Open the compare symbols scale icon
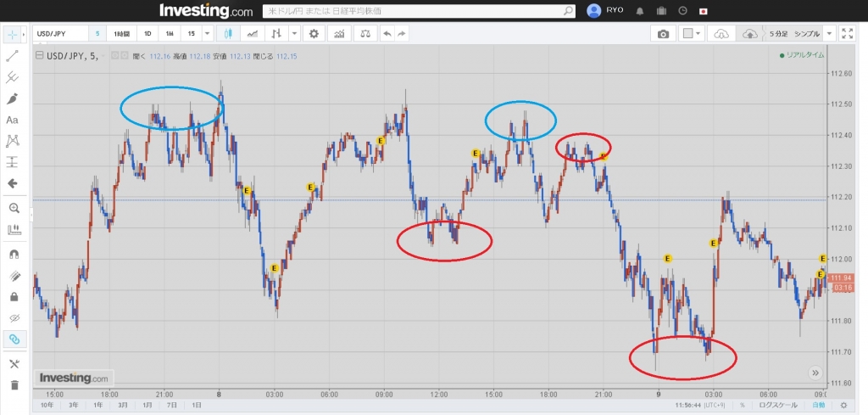This screenshot has width=868, height=415. (x=364, y=34)
